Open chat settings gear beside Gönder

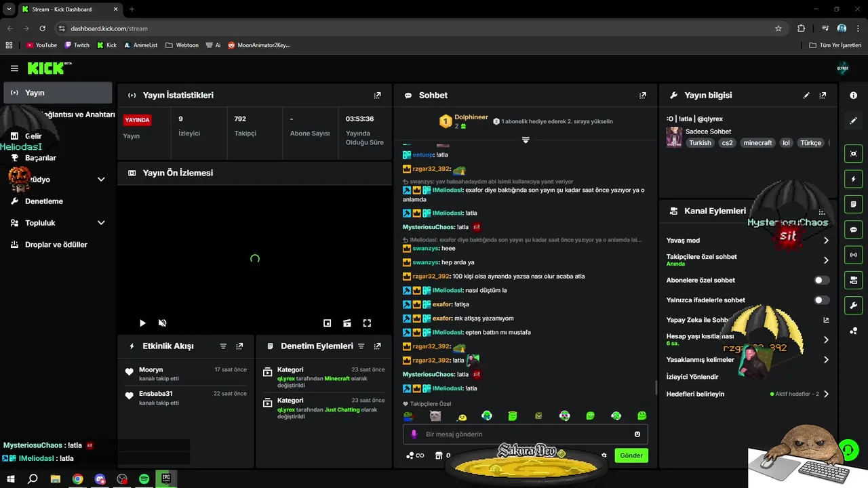click(604, 455)
